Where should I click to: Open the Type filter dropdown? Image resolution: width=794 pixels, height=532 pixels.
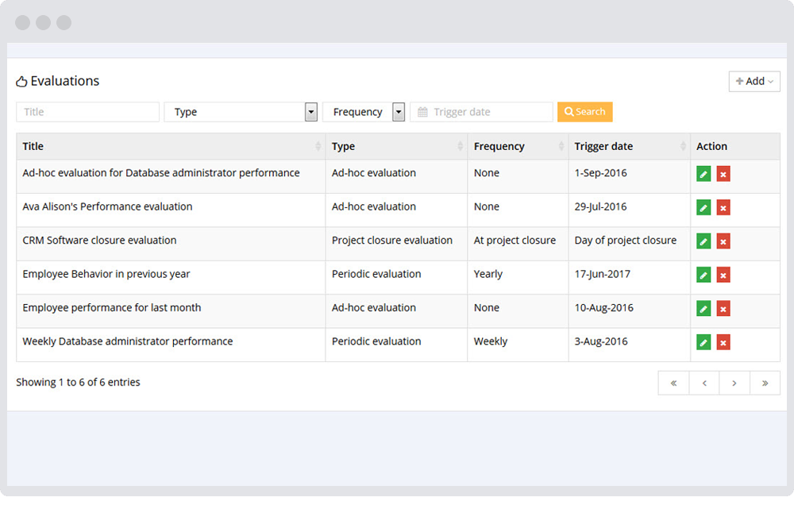tap(241, 112)
